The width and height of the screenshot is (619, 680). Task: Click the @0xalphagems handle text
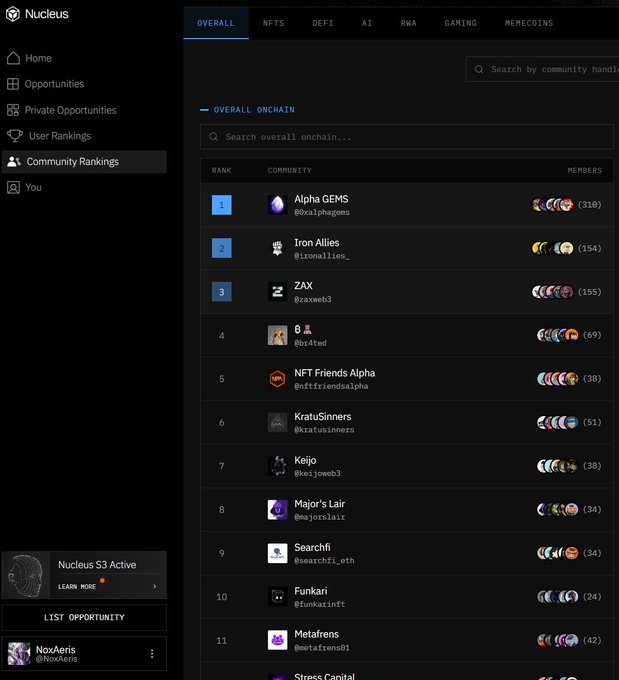point(322,212)
